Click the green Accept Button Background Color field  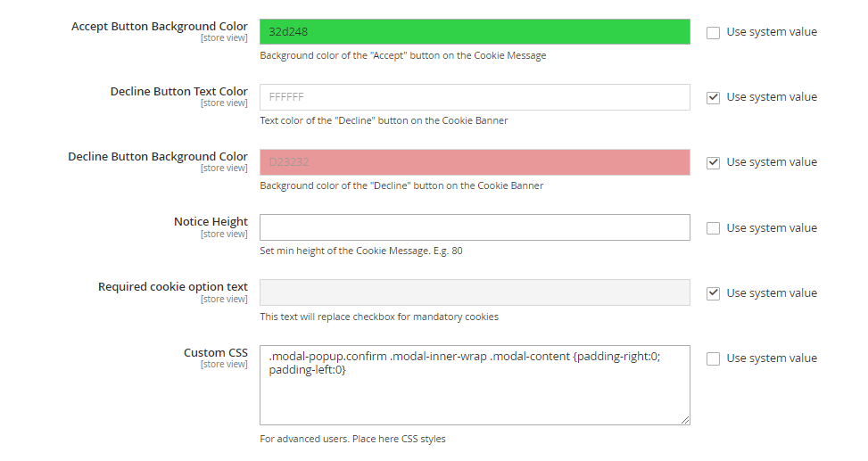475,32
